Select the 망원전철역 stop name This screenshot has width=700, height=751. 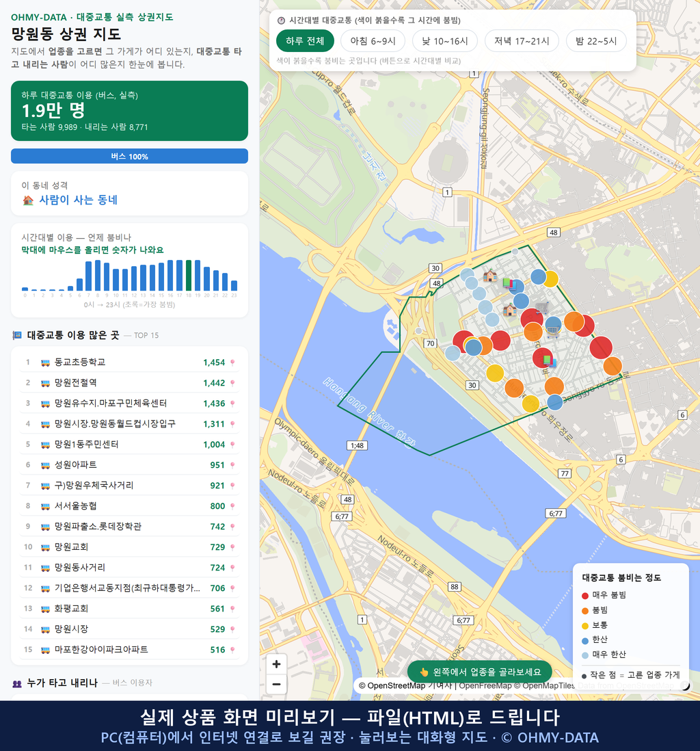(x=76, y=383)
